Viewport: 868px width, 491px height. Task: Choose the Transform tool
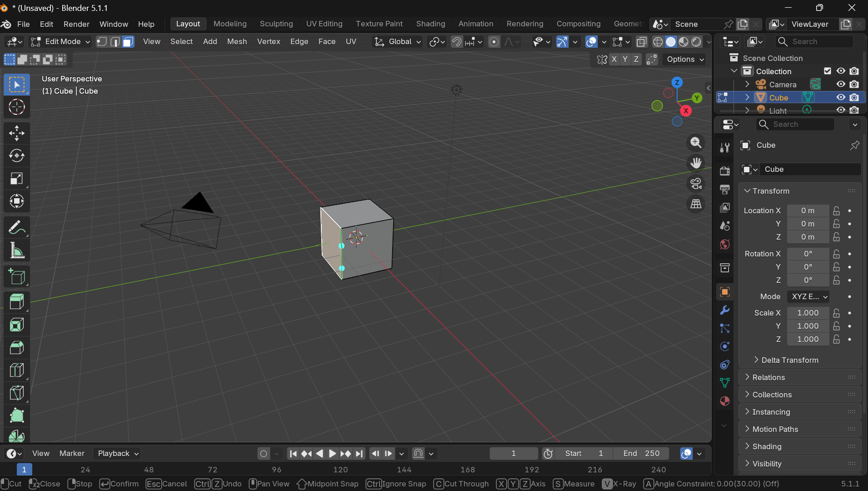[x=17, y=201]
